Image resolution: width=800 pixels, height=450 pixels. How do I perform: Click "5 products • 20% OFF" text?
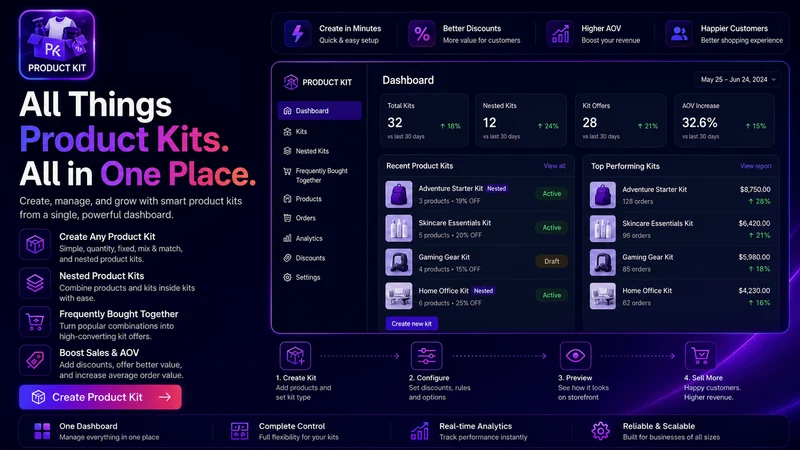450,235
